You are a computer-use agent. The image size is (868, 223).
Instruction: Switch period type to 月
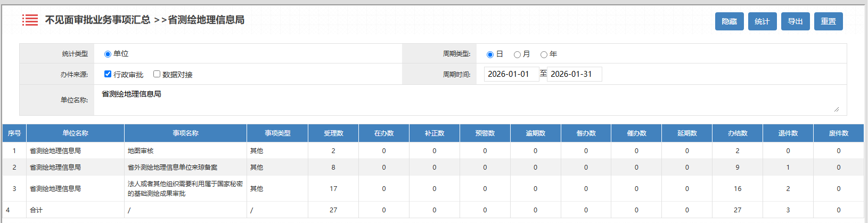[517, 54]
